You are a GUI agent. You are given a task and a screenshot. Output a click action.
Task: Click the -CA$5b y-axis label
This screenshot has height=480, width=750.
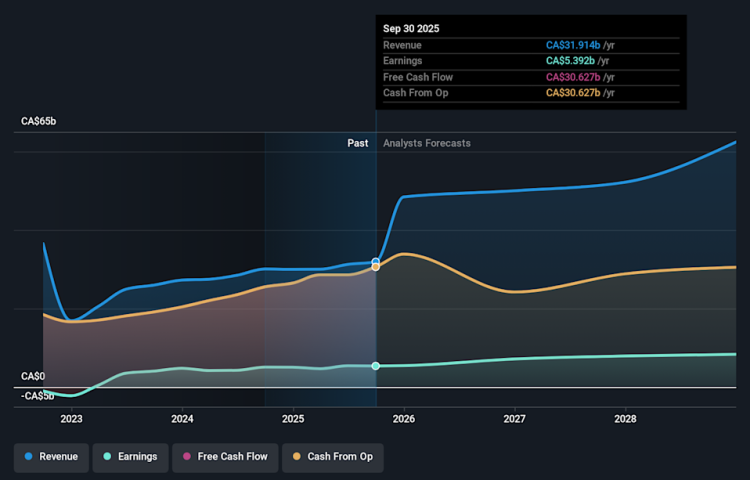click(39, 396)
